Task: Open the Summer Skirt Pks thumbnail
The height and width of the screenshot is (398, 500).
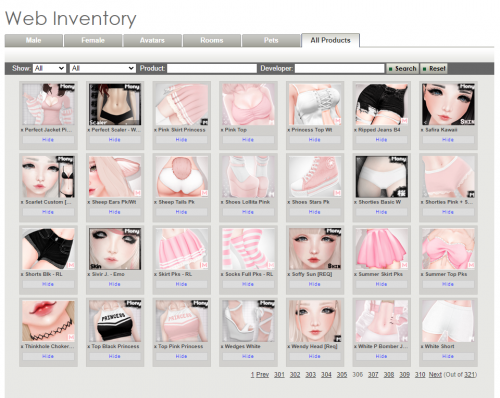Action: point(382,249)
